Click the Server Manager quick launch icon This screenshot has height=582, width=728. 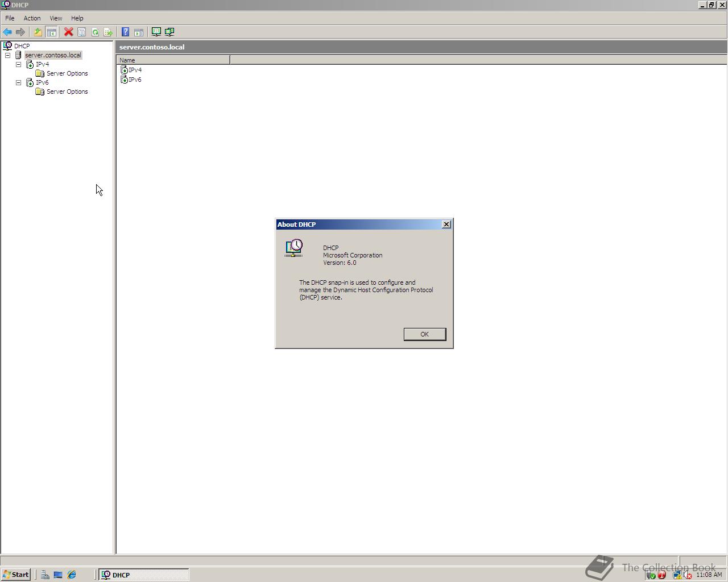click(x=45, y=575)
